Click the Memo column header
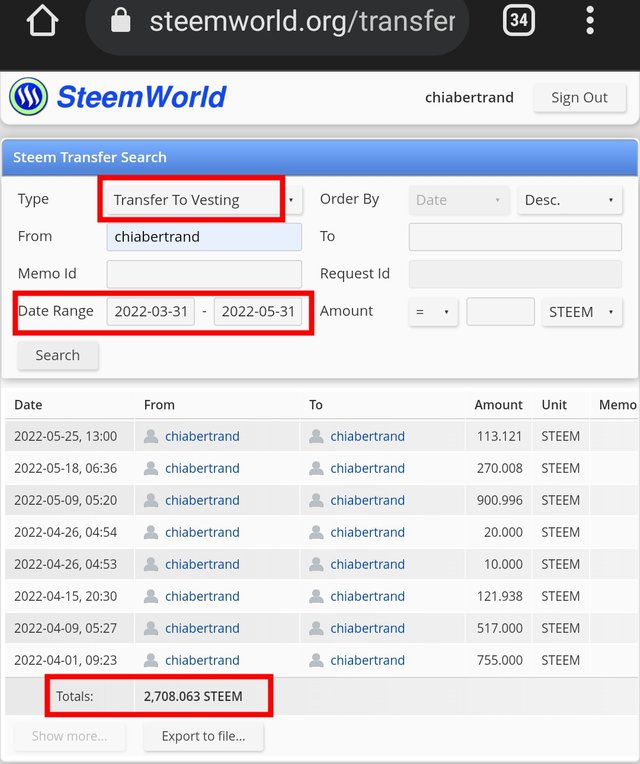Image resolution: width=640 pixels, height=764 pixels. point(618,405)
